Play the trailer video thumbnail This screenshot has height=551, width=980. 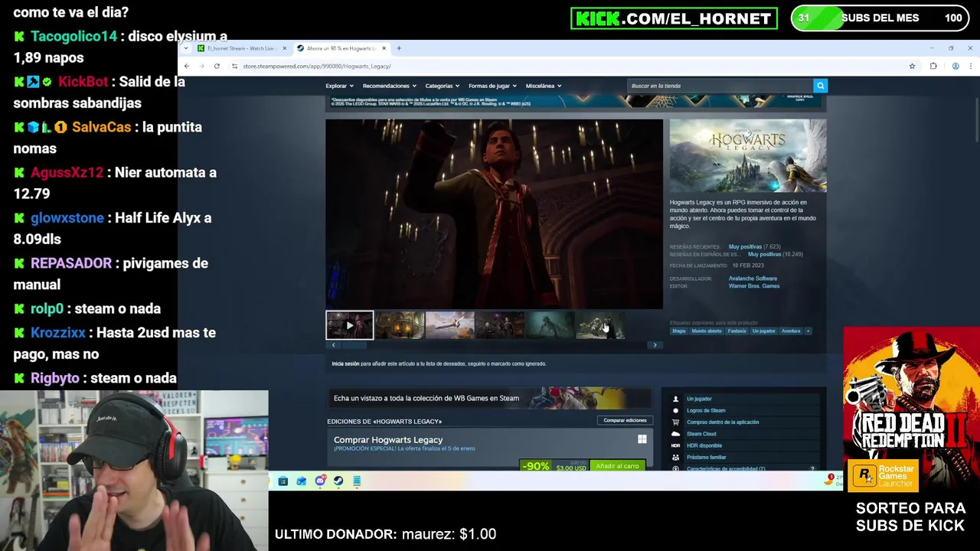[350, 325]
